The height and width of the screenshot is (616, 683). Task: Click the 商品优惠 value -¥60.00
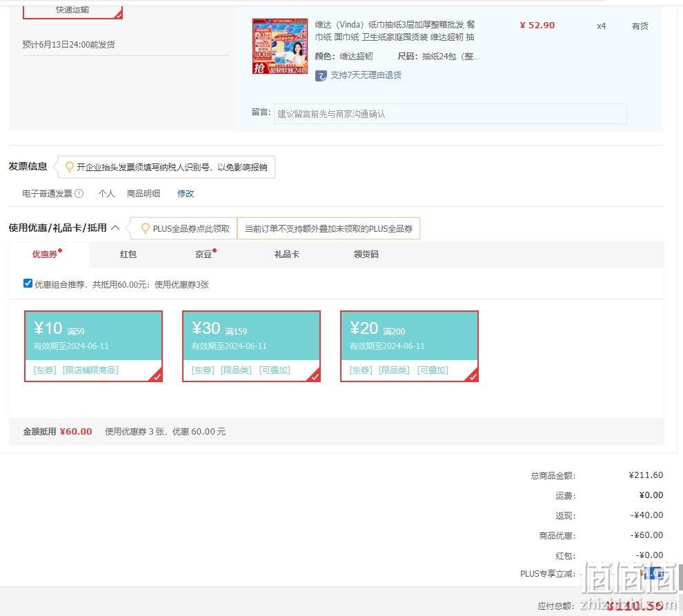[x=646, y=535]
